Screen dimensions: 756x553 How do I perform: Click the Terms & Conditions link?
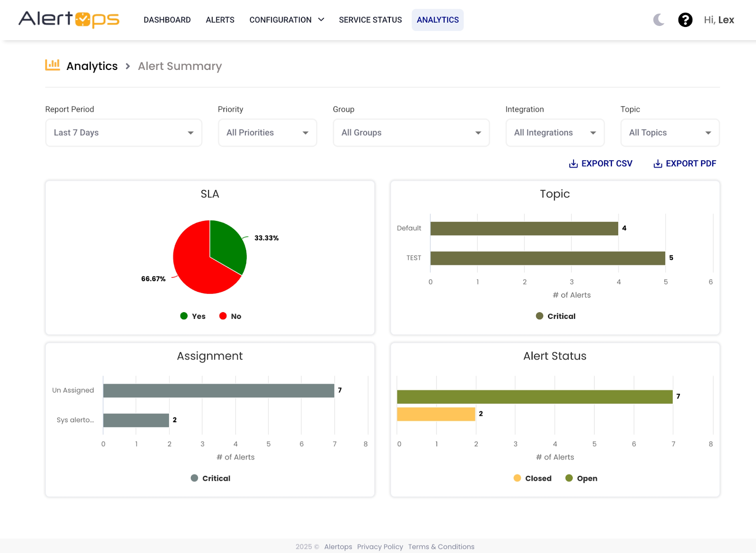point(441,546)
